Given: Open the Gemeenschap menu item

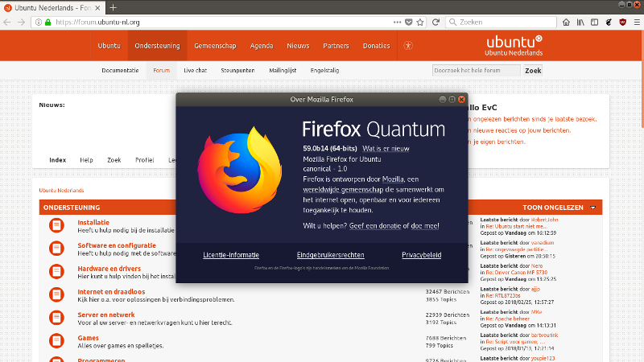Looking at the screenshot, I should click(x=215, y=46).
